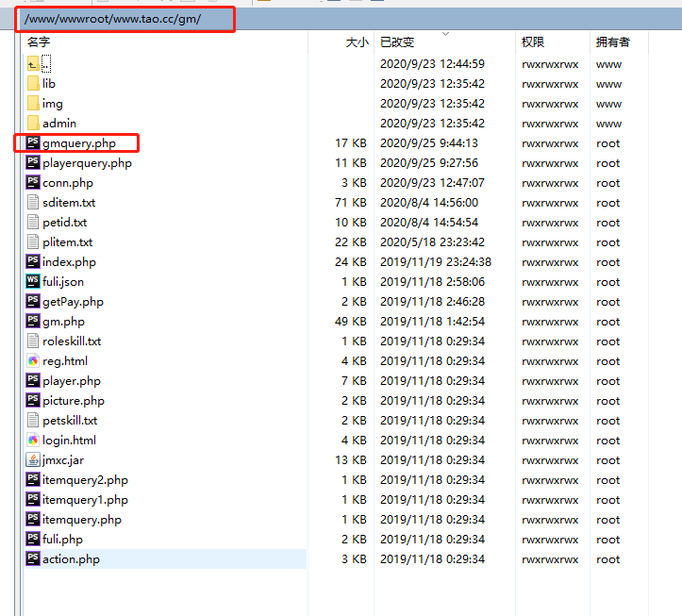The image size is (682, 616).
Task: Select the sditem.txt text file icon
Action: [33, 203]
